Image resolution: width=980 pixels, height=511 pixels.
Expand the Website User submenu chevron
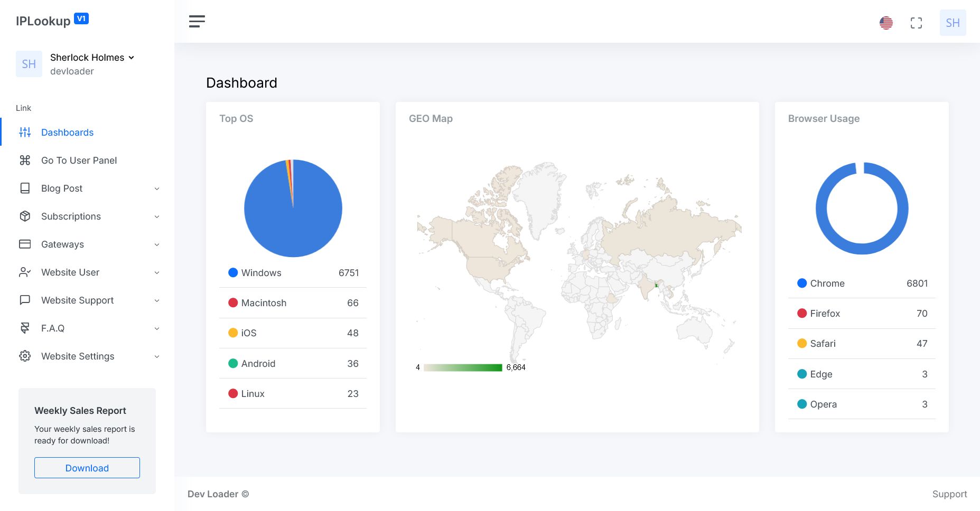(157, 273)
